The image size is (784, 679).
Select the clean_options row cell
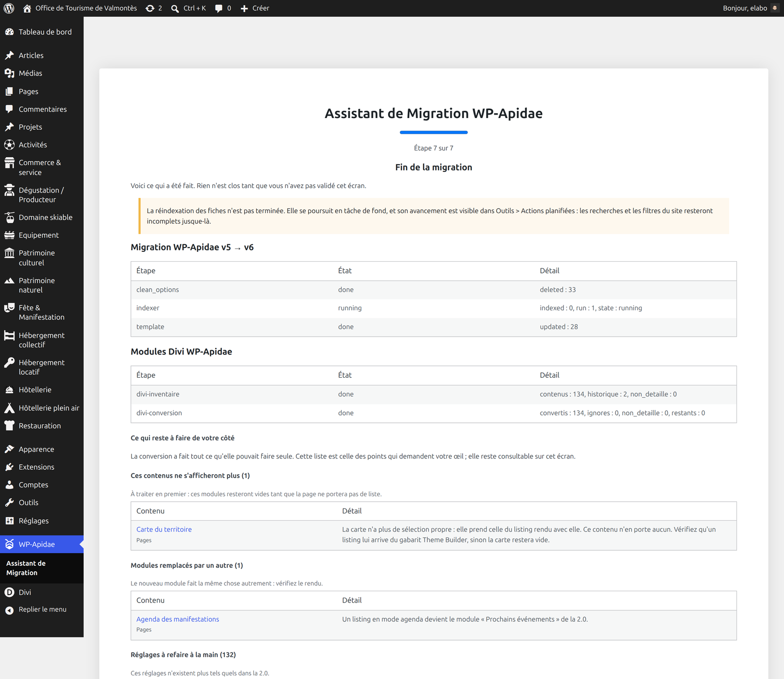(x=158, y=290)
